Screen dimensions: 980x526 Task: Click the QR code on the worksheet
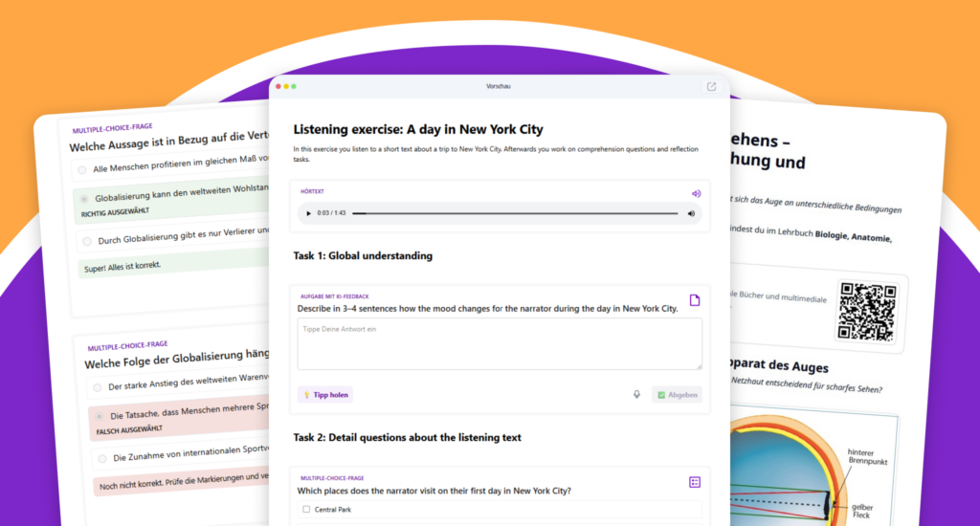[866, 311]
